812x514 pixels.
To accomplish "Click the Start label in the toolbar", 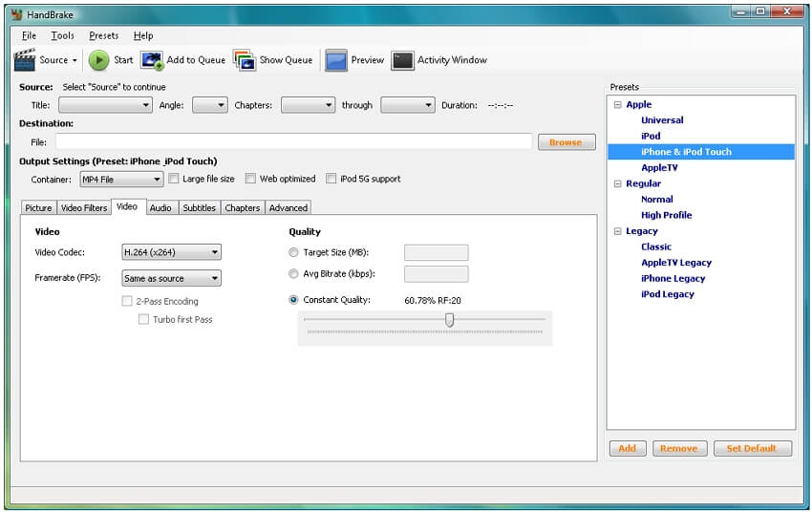I will point(123,60).
